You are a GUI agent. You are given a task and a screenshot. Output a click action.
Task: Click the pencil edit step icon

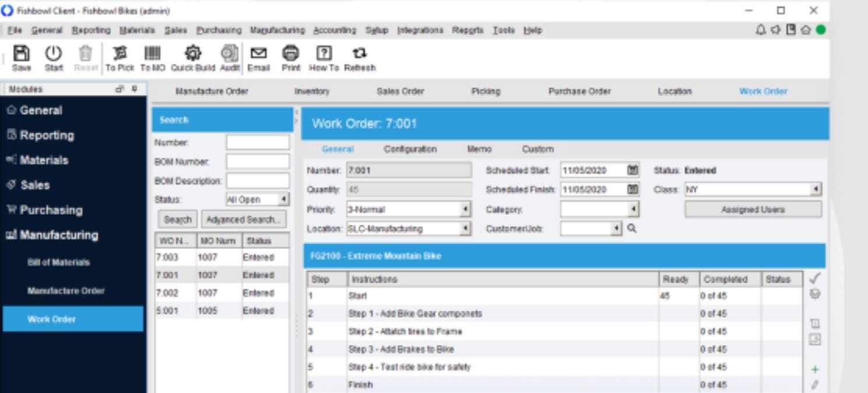(x=815, y=385)
